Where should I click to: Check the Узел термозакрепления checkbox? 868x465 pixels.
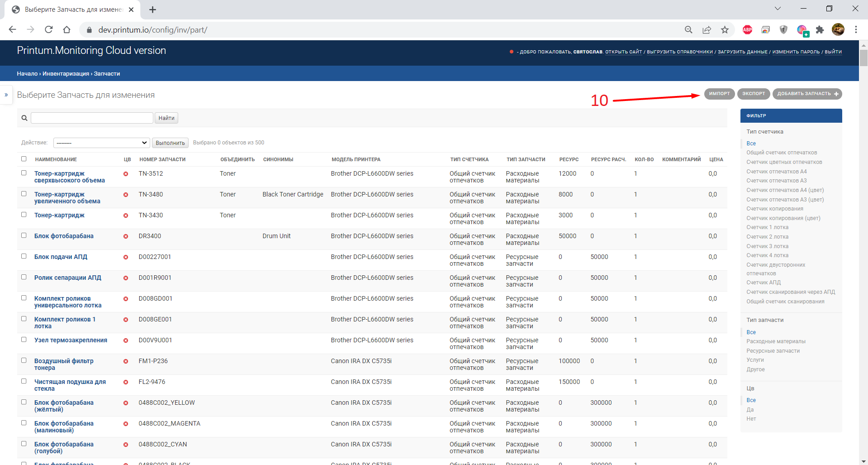[x=24, y=340]
